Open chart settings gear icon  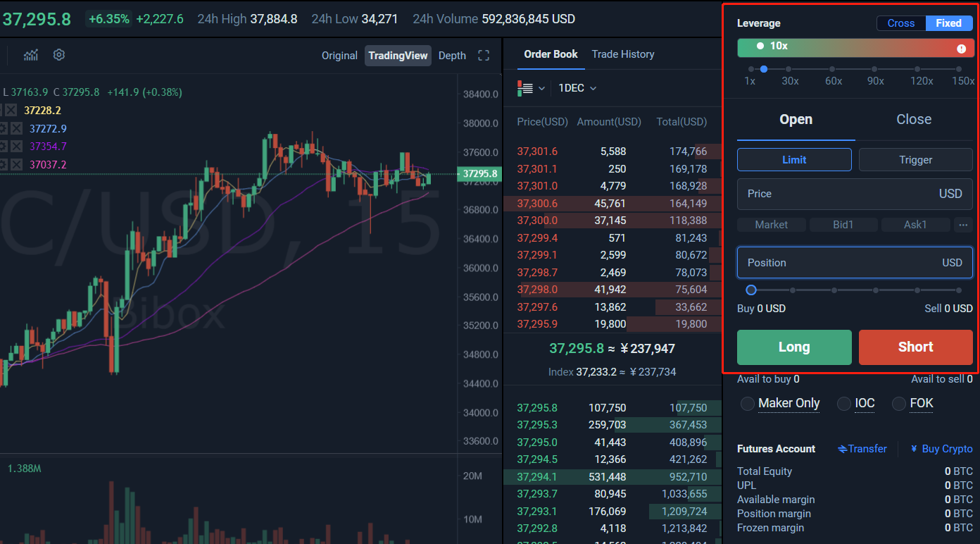[59, 55]
